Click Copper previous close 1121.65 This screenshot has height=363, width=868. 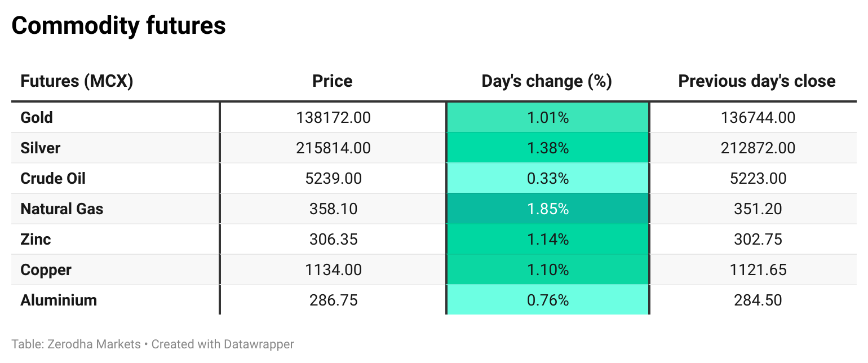point(758,270)
